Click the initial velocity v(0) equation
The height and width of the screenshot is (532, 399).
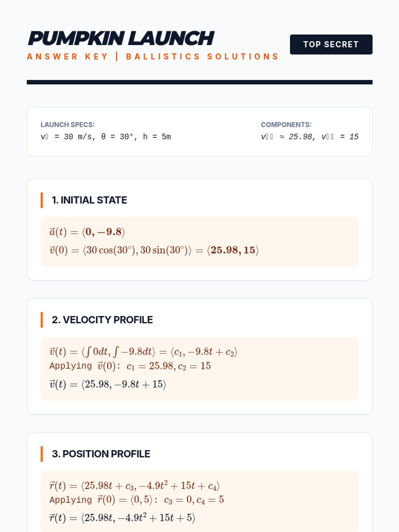(x=154, y=250)
